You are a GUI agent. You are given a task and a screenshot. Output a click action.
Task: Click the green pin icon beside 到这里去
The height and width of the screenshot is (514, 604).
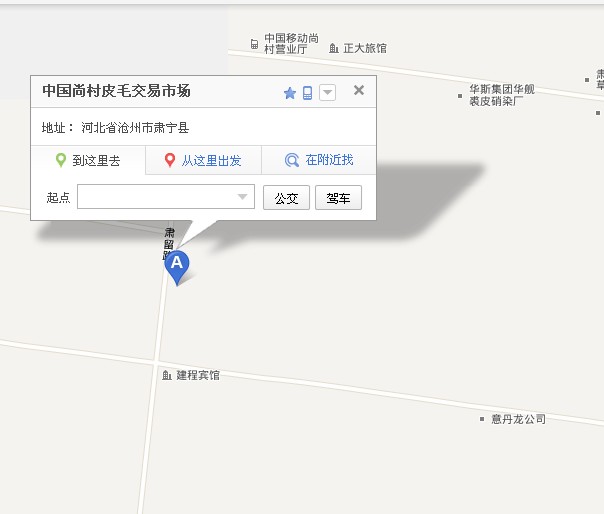point(60,160)
